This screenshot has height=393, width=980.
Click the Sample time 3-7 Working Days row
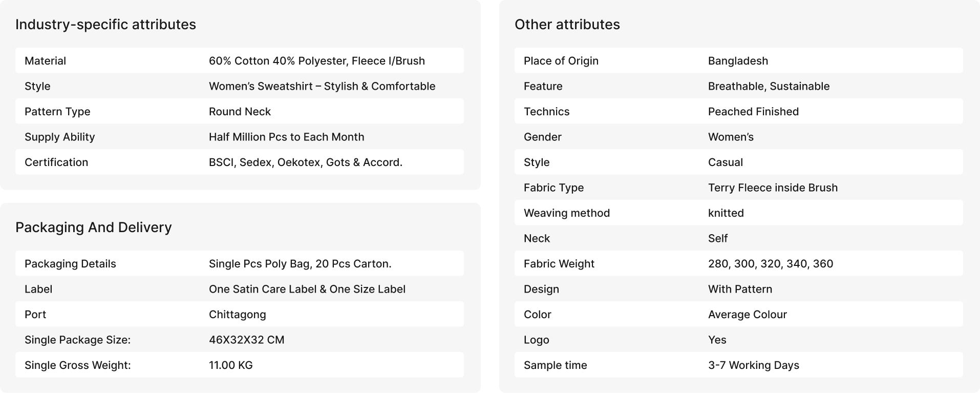(738, 365)
